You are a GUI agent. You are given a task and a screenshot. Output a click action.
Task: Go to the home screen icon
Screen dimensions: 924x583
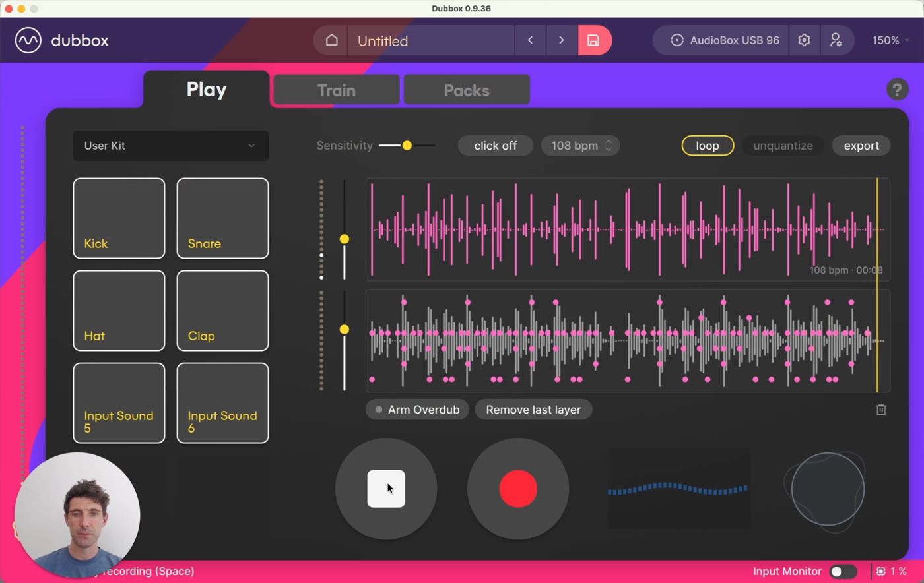click(x=331, y=40)
